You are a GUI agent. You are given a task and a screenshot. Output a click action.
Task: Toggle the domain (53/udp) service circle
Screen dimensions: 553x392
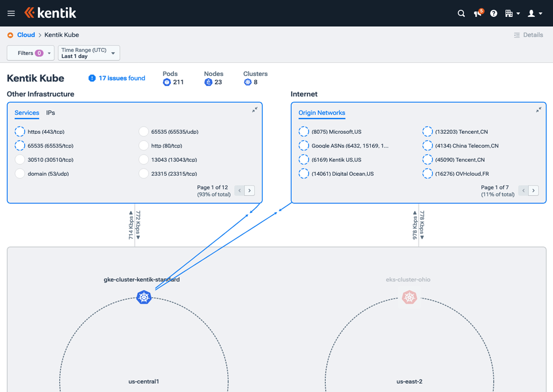20,174
